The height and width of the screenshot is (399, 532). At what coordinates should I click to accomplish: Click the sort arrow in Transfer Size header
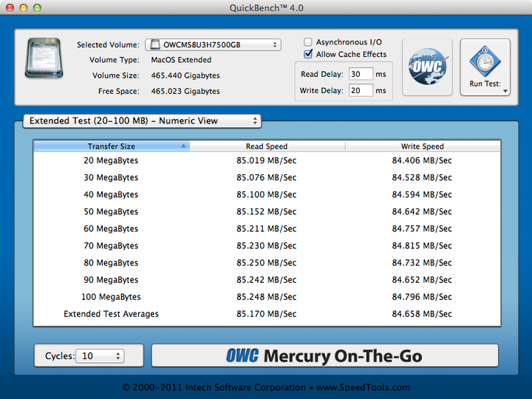[x=183, y=146]
